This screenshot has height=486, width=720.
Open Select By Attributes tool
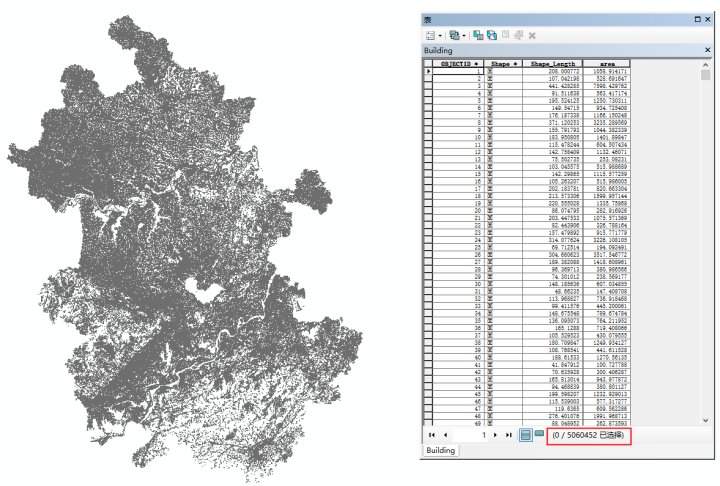point(478,35)
